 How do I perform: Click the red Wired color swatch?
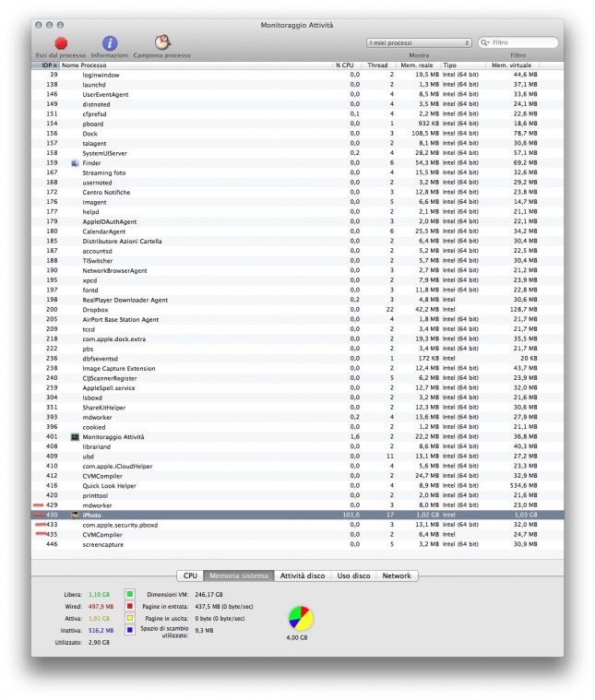pos(130,606)
